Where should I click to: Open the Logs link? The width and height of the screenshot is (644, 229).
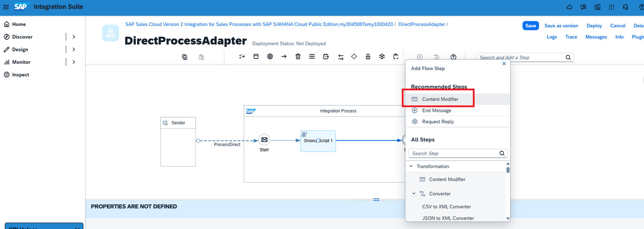coord(552,37)
